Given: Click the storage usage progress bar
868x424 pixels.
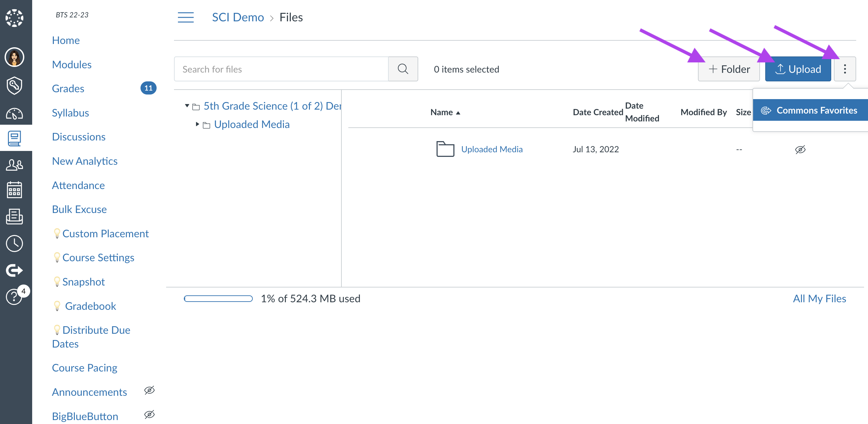Looking at the screenshot, I should point(219,298).
